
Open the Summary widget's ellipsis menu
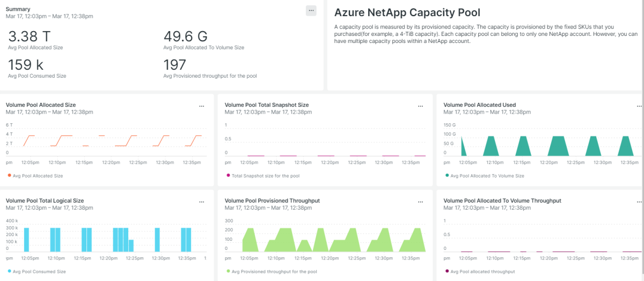[311, 10]
